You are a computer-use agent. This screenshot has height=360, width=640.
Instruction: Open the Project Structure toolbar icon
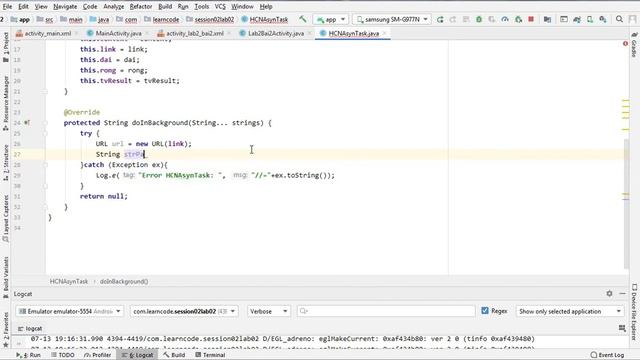547,19
